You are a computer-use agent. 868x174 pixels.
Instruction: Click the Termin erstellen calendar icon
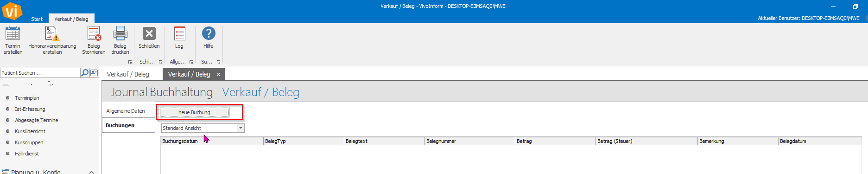click(x=13, y=34)
